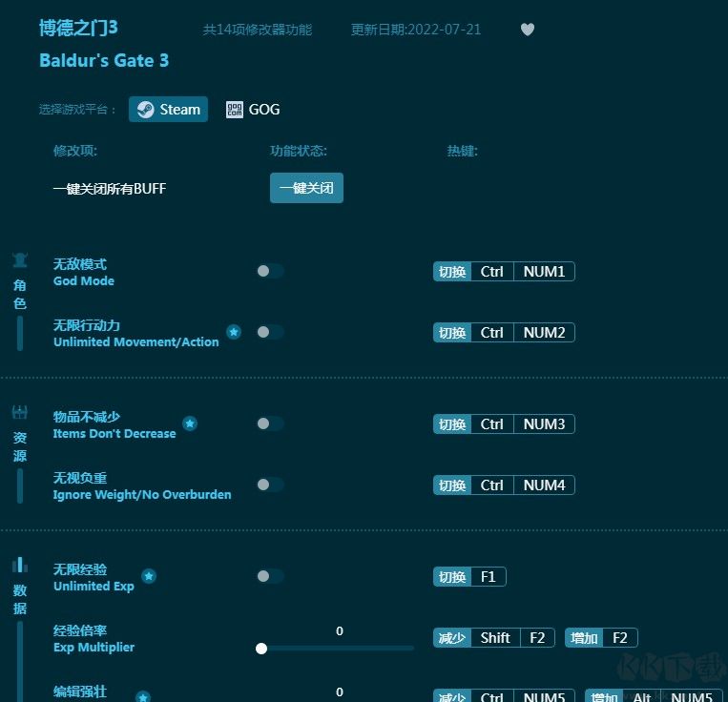Turn on Items Don't Decrease switch
728x702 pixels.
270,423
